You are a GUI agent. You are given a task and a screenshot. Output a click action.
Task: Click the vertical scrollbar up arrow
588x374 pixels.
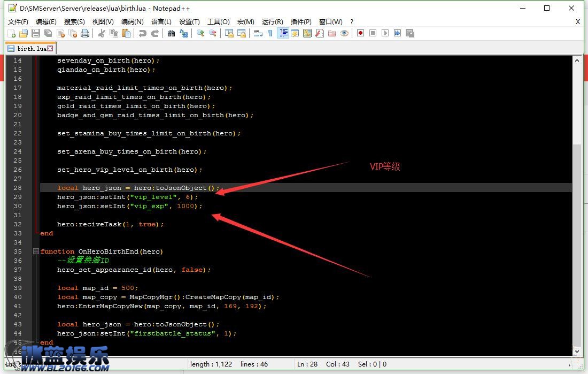click(577, 60)
